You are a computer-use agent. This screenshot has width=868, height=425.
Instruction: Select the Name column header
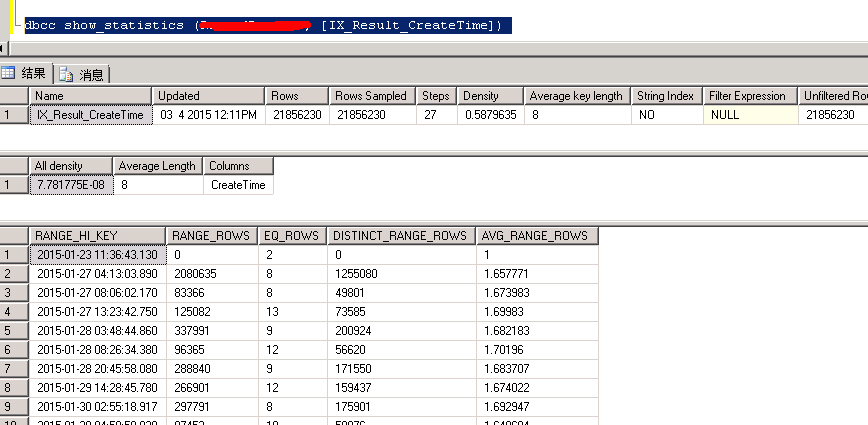(x=90, y=96)
